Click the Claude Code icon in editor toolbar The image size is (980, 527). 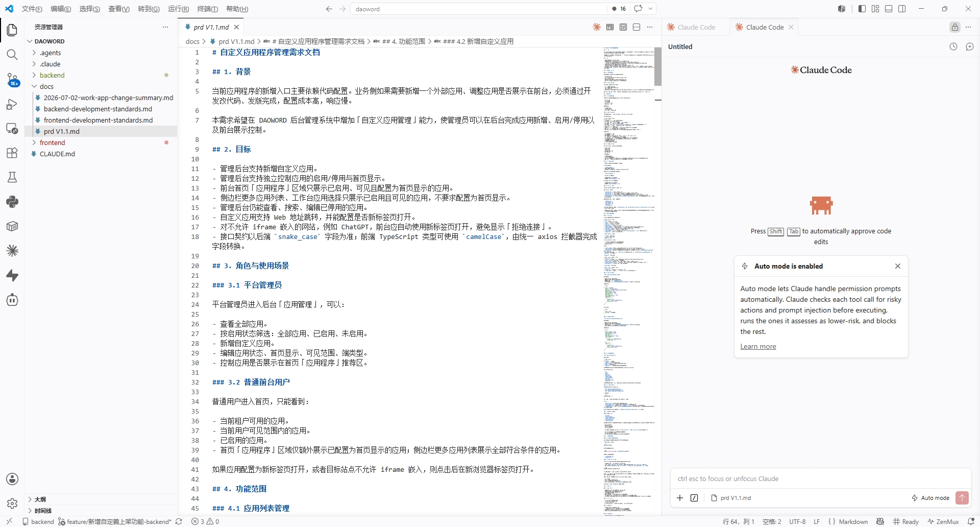[x=597, y=27]
